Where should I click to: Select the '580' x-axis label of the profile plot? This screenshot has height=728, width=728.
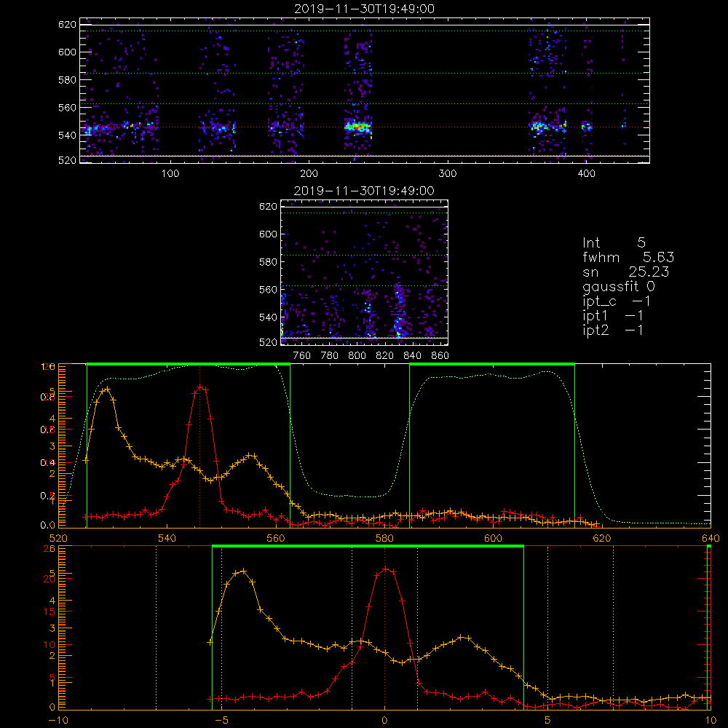tap(384, 538)
